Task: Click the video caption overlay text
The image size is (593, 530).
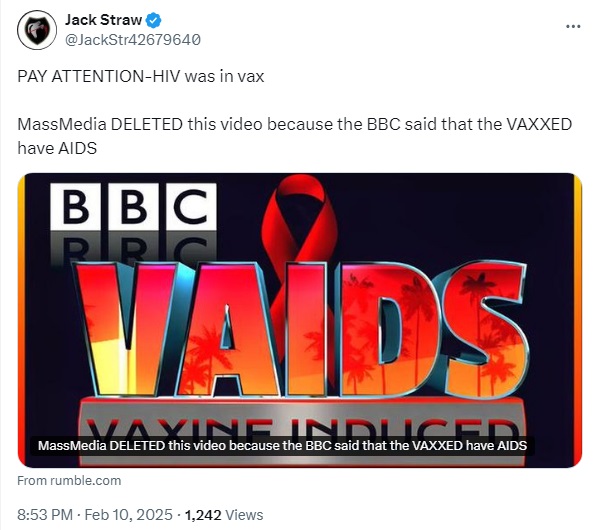Action: coord(282,446)
